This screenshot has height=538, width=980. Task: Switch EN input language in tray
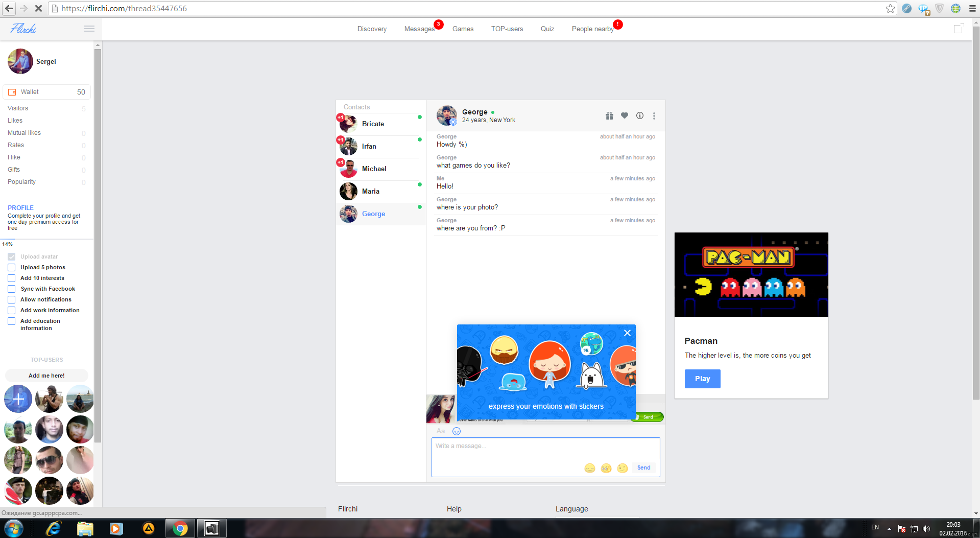(x=875, y=527)
